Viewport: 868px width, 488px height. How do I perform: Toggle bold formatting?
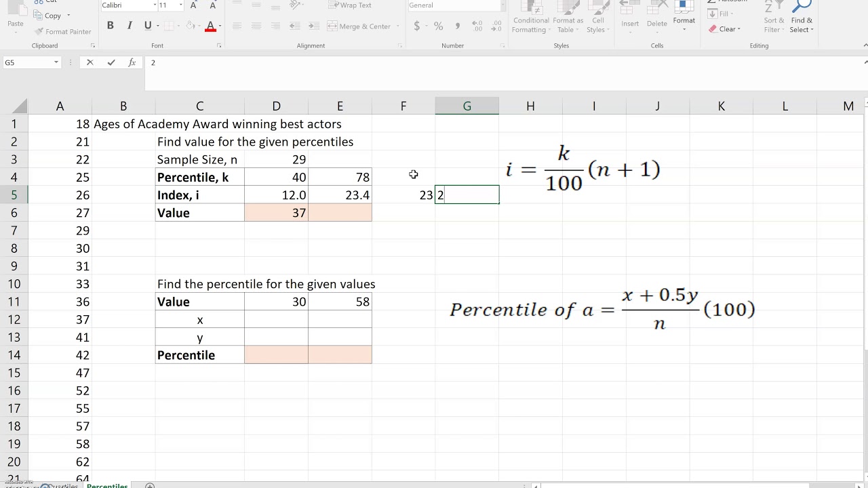pyautogui.click(x=110, y=26)
